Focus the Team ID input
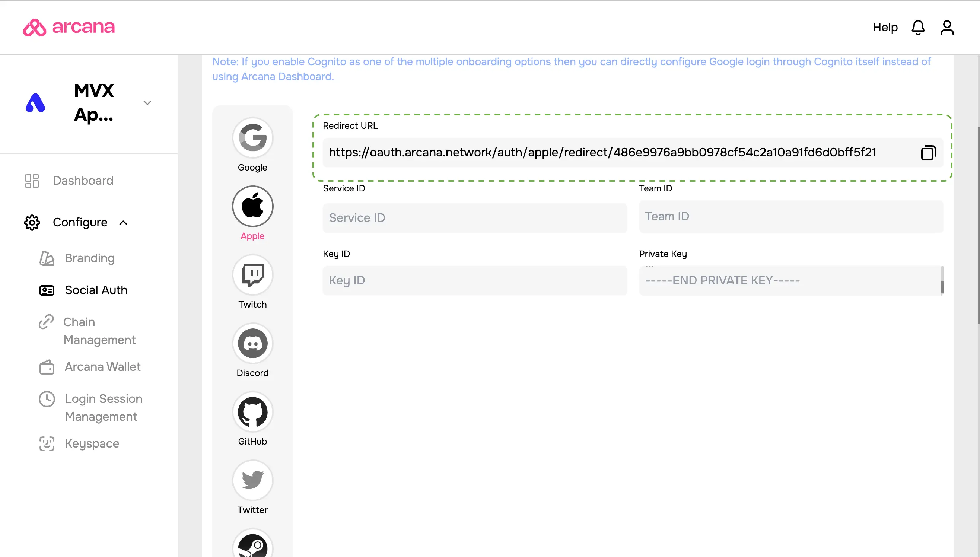Image resolution: width=980 pixels, height=557 pixels. pyautogui.click(x=791, y=216)
